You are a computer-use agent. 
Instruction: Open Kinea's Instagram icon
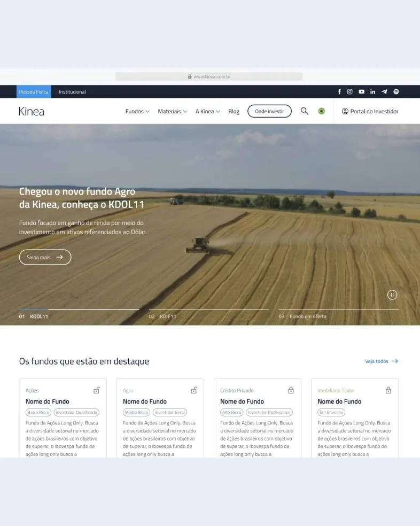click(x=349, y=91)
